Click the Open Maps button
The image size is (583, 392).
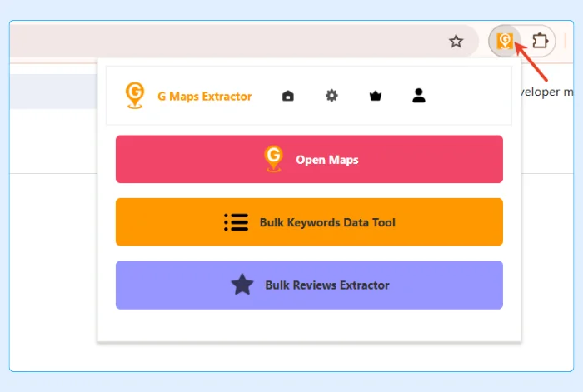(x=309, y=159)
